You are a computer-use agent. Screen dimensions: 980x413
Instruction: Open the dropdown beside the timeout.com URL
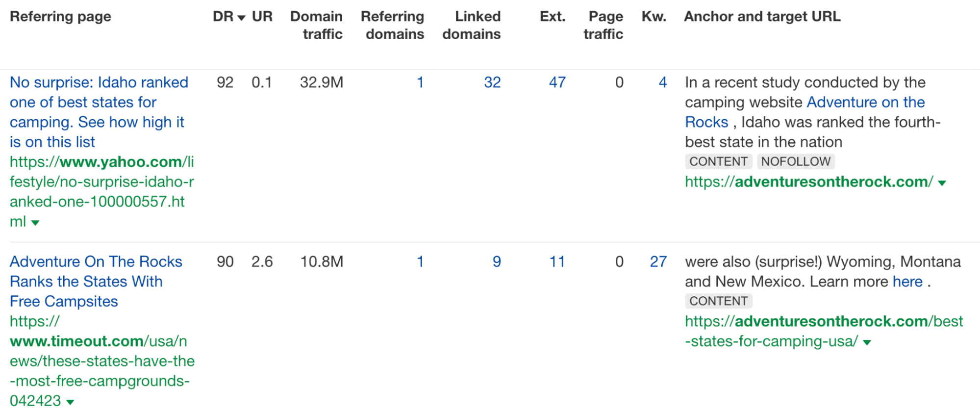[70, 401]
